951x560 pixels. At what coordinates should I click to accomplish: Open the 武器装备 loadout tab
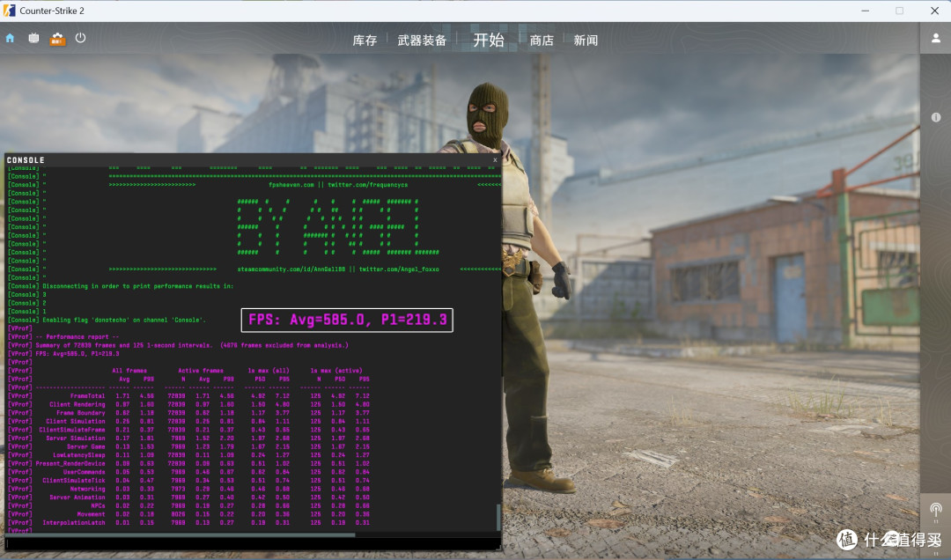click(422, 41)
